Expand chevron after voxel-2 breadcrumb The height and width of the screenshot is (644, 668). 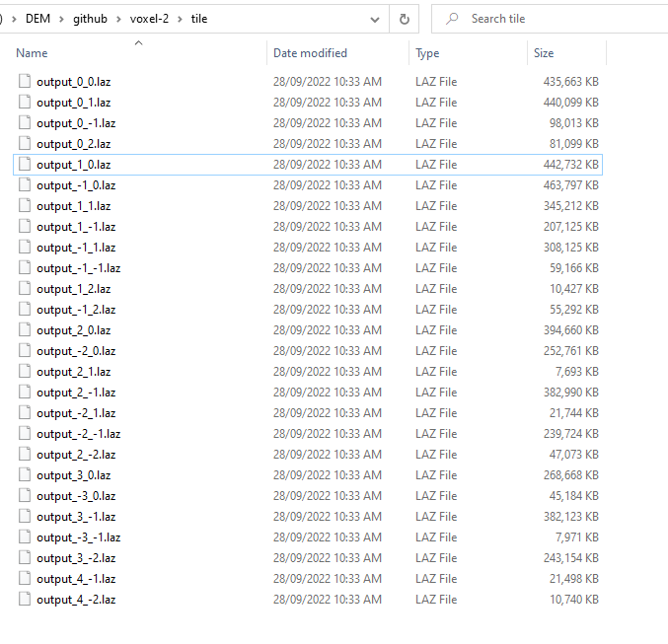point(180,19)
